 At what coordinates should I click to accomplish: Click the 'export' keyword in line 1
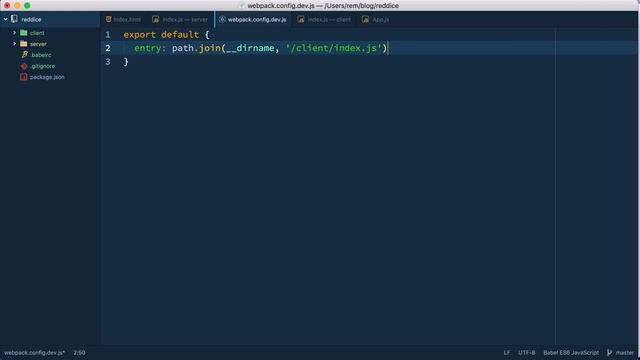[140, 35]
